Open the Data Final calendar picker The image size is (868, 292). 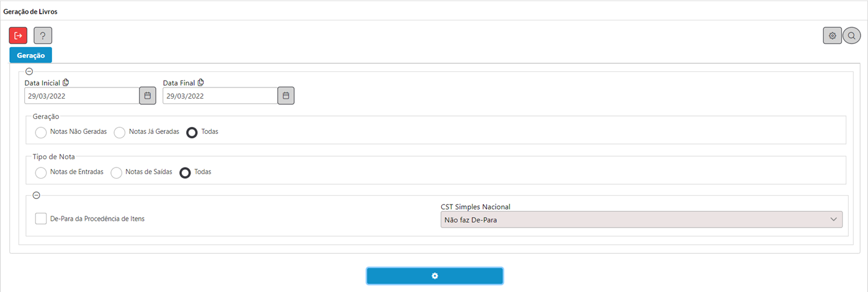coord(286,95)
